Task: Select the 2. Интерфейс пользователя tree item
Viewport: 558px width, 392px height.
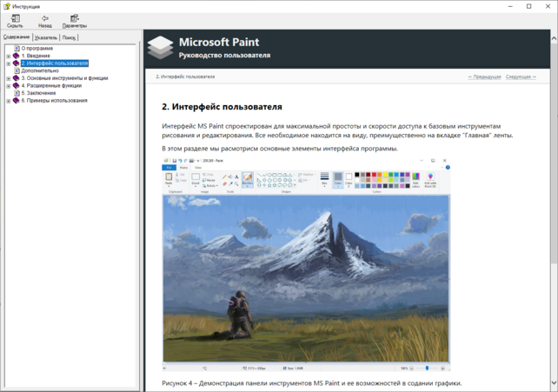Action: point(56,63)
